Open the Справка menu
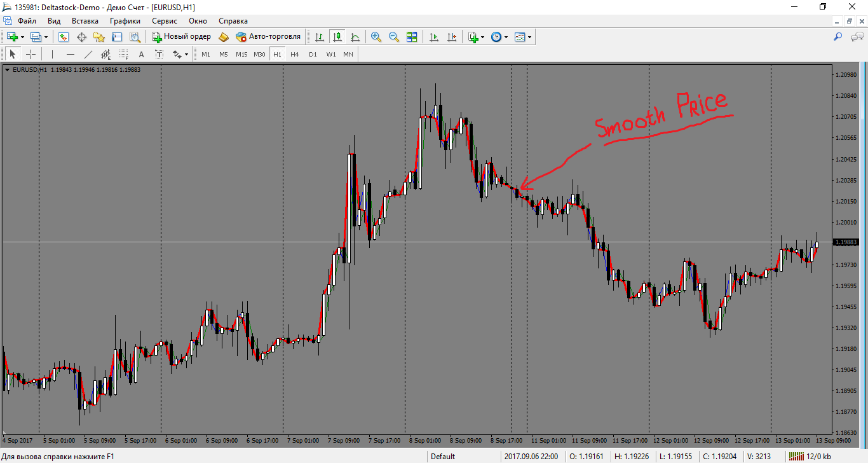868x463 pixels. click(x=233, y=21)
